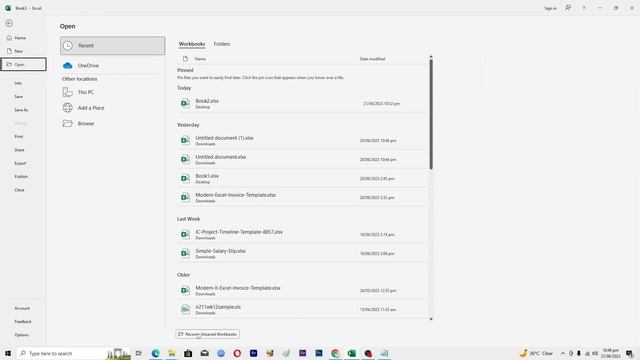
Task: Open Untitled document (1).xlsx
Action: point(302,140)
